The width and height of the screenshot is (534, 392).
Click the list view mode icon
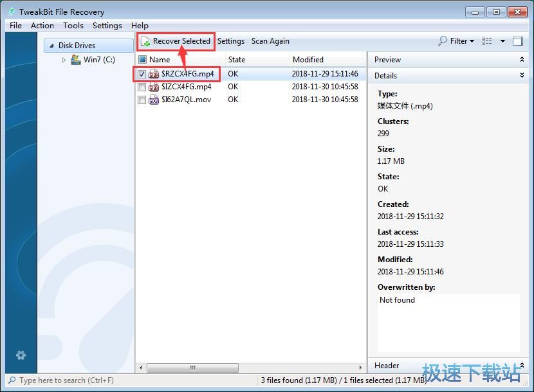pos(486,41)
